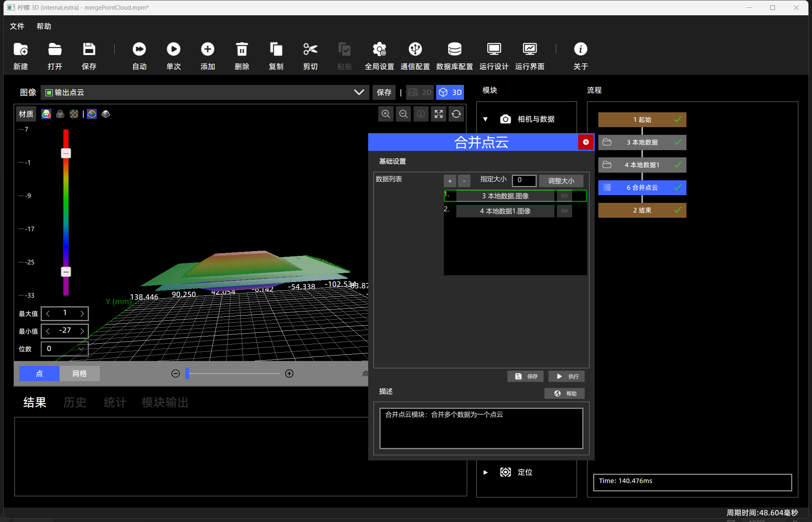Open 运行界面 run interface

530,56
